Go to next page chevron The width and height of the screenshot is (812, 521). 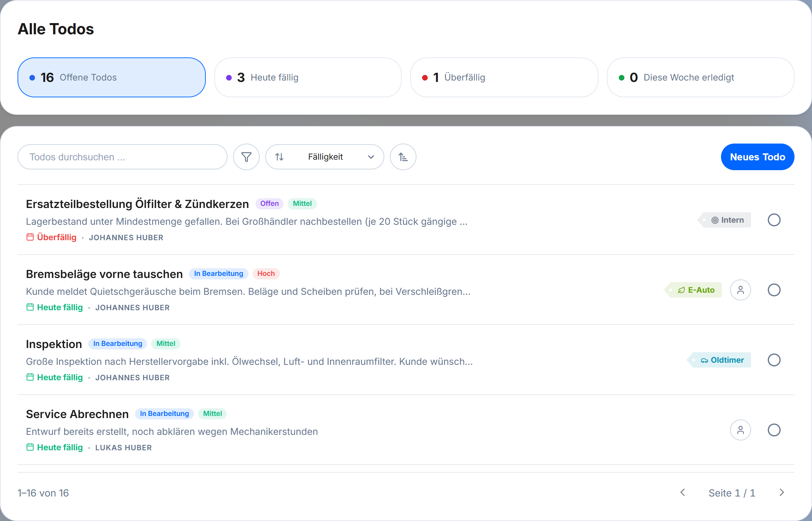[782, 493]
